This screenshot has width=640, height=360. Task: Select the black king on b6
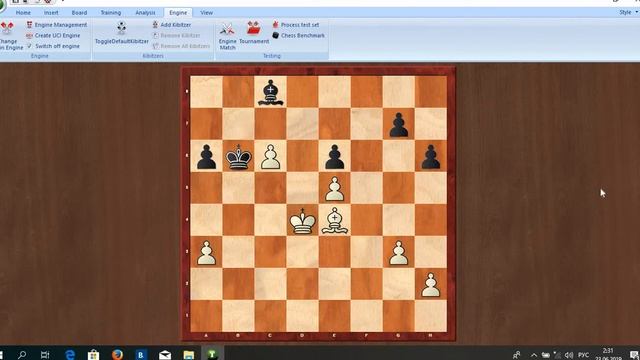pos(238,156)
